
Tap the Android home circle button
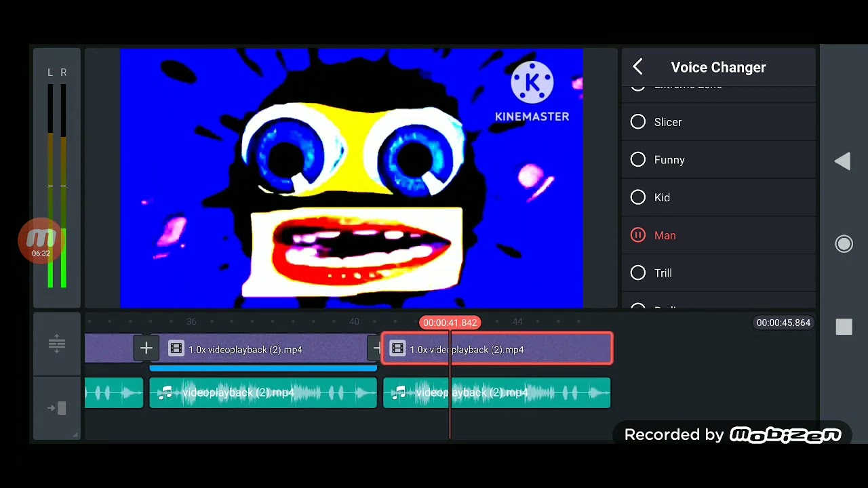[x=844, y=244]
